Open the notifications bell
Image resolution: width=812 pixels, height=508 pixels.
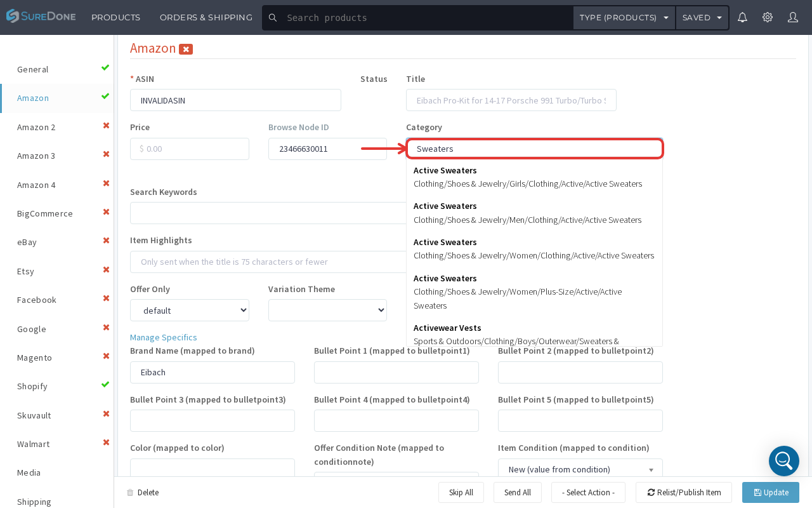(742, 17)
